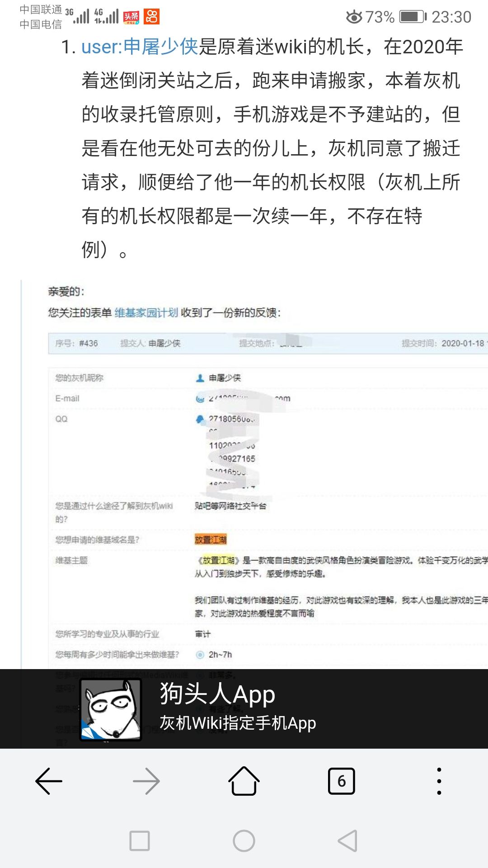Open the browser three-dot overflow menu

coord(439,781)
